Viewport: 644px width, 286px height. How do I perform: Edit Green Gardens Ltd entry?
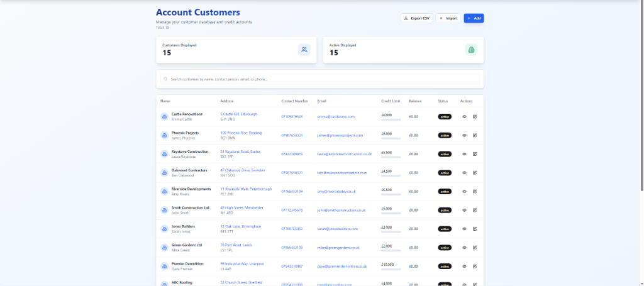pos(475,248)
